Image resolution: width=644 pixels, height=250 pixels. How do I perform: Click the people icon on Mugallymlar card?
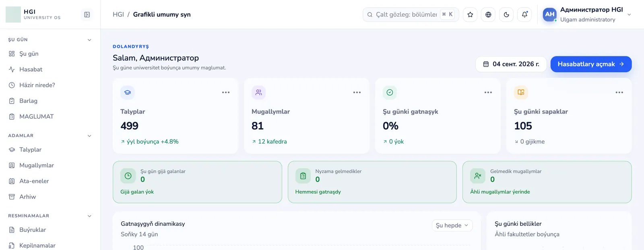tap(259, 92)
